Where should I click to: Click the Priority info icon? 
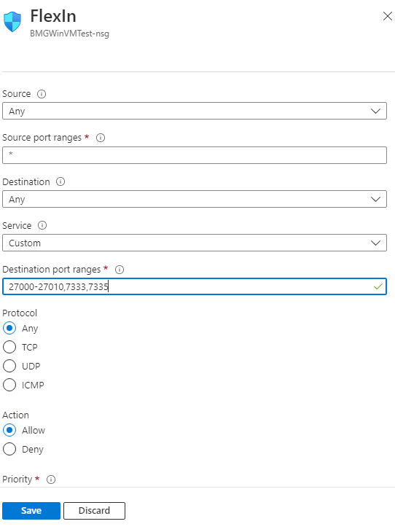51,480
